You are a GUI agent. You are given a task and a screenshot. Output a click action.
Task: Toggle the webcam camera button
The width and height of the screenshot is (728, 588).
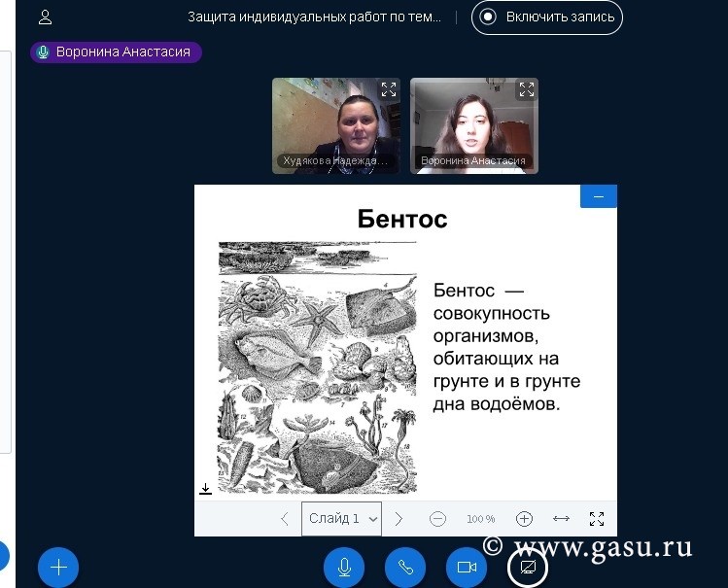467,568
